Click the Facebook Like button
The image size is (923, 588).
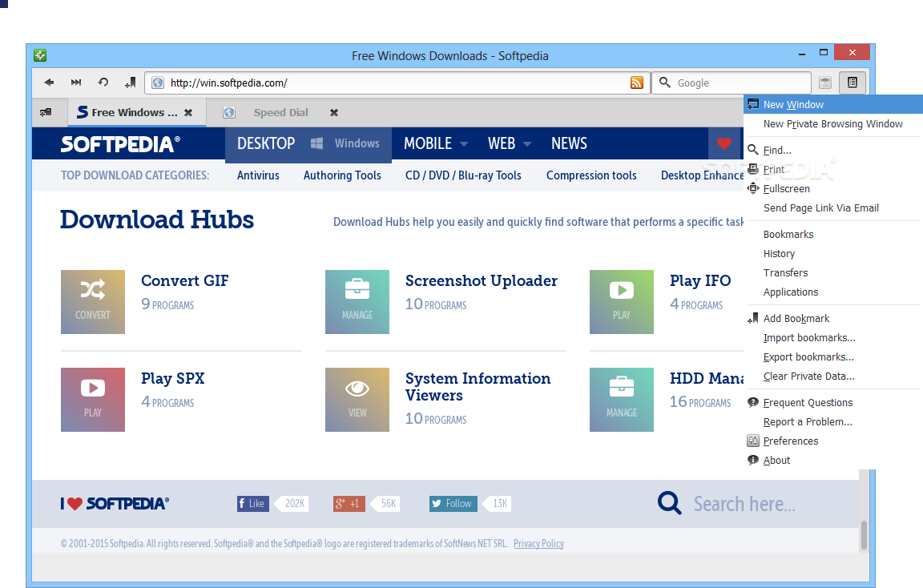[x=253, y=503]
